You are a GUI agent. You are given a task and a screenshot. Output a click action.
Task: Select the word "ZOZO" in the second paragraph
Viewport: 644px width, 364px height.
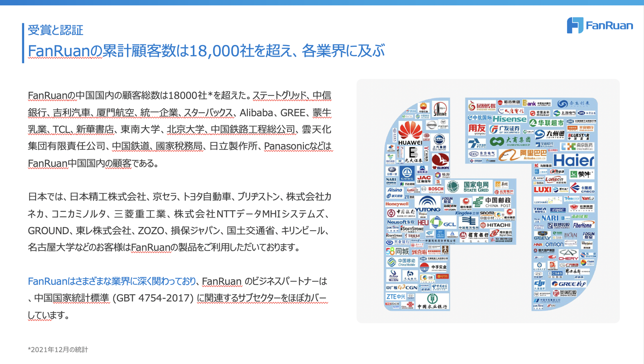click(151, 231)
